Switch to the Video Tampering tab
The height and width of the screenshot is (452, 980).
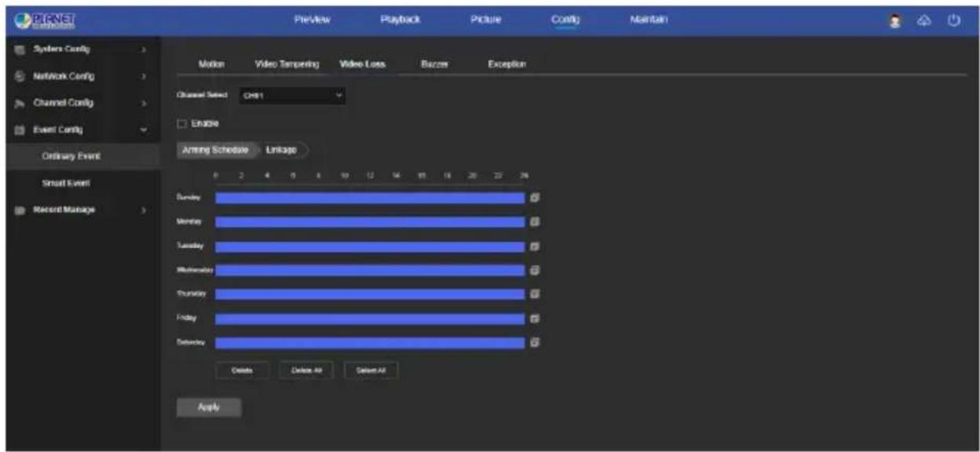[x=287, y=64]
